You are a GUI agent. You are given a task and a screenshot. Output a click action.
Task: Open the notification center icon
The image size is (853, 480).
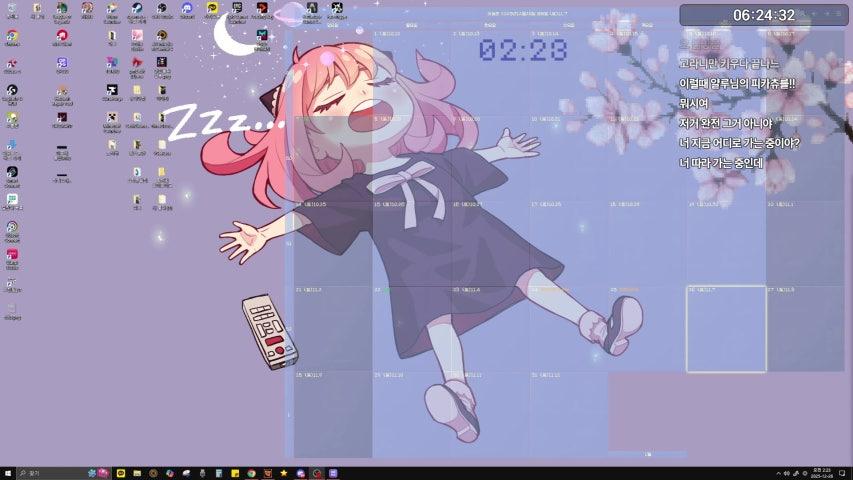[842, 473]
